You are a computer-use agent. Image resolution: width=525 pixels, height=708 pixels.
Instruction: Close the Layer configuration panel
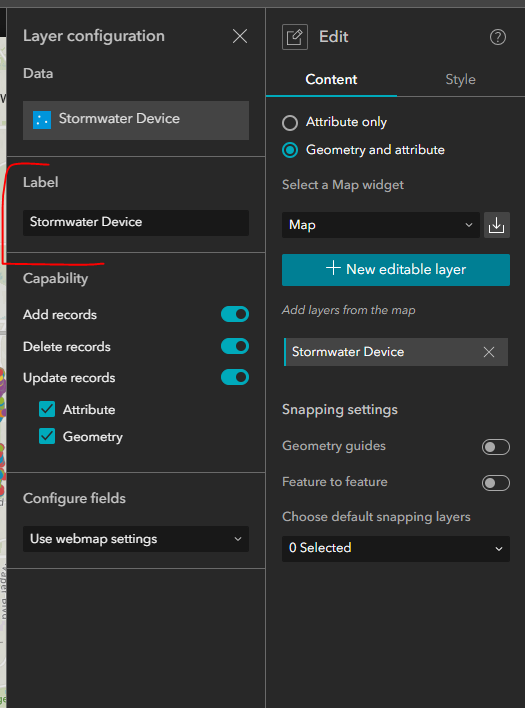(x=240, y=36)
